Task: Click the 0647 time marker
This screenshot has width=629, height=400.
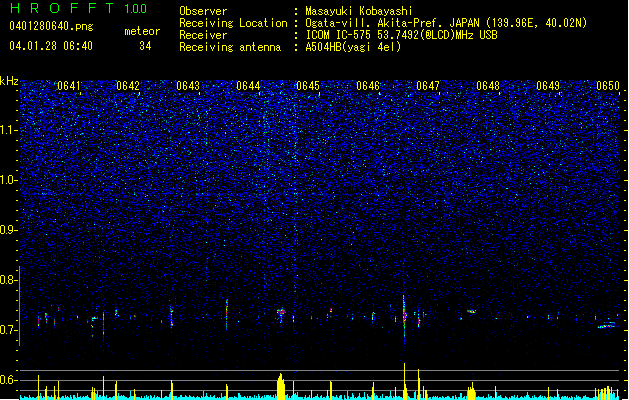Action: click(428, 86)
